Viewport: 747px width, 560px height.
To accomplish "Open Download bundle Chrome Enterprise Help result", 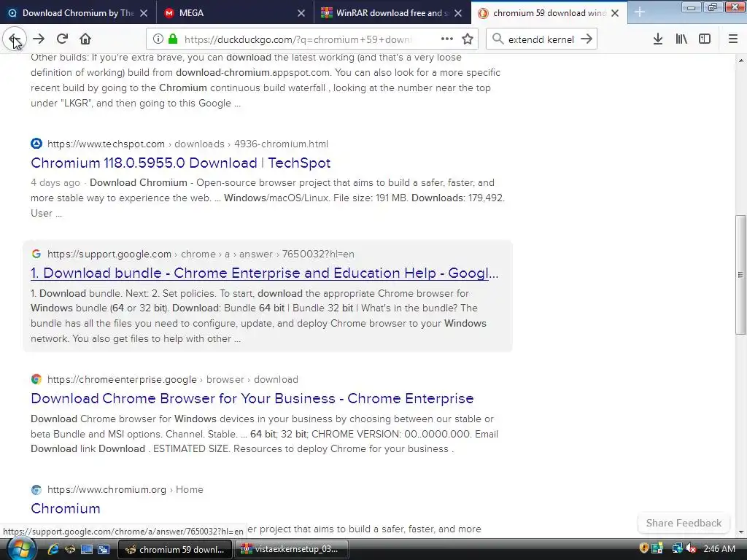I will point(264,273).
